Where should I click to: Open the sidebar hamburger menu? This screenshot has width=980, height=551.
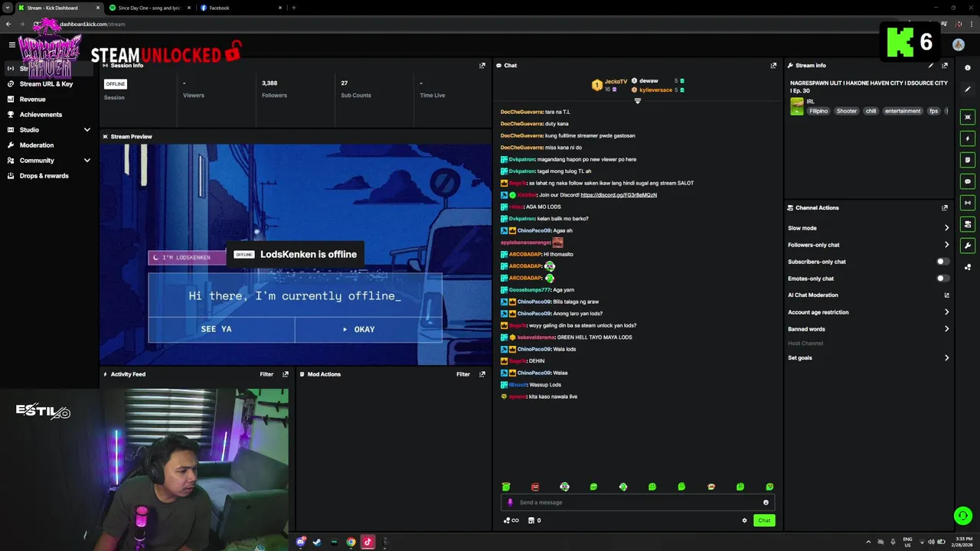tap(11, 44)
